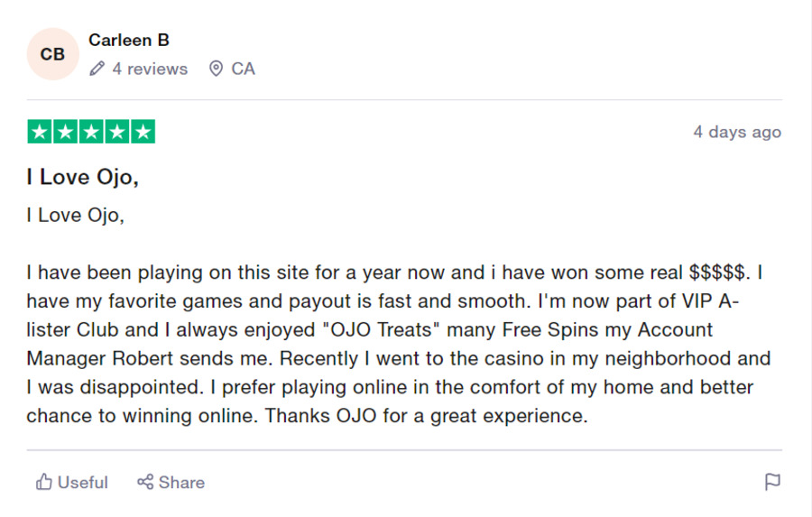Click the non-bold I Love Ojo line

[x=76, y=215]
